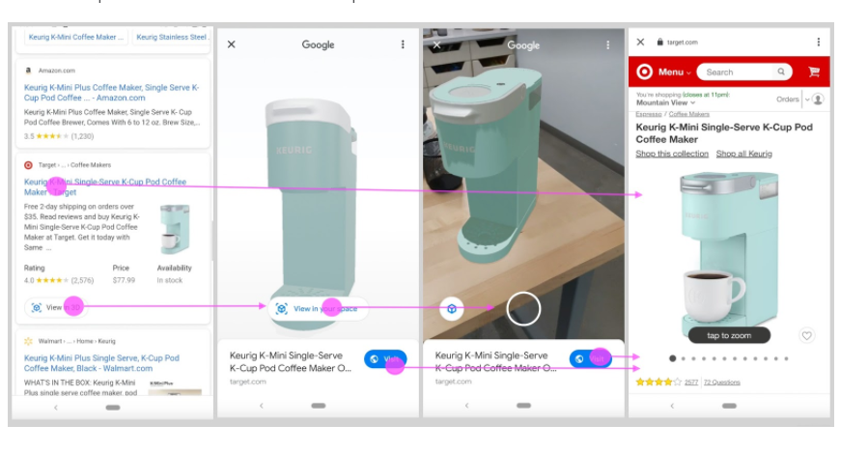Open the Amazon Keurig K-Mini Plus result link
Screen dimensions: 868x454
pyautogui.click(x=111, y=93)
